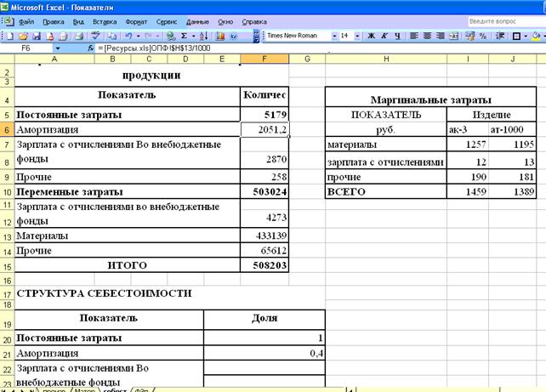This screenshot has width=546, height=392.
Task: Center the cell text
Action: (x=427, y=36)
